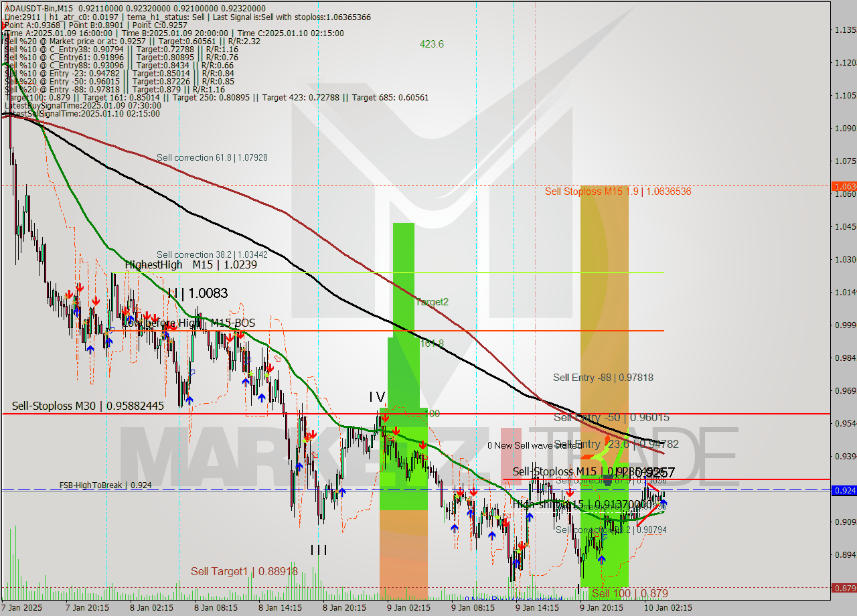The height and width of the screenshot is (616, 857).
Task: Click the 'FSB-HighToBreak | 0.924' label
Action: click(x=104, y=485)
